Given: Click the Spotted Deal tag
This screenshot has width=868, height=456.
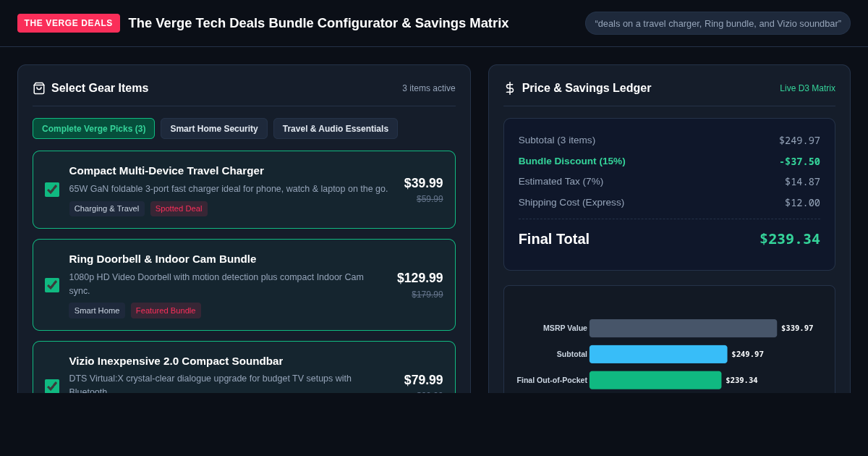Looking at the screenshot, I should click(x=179, y=208).
